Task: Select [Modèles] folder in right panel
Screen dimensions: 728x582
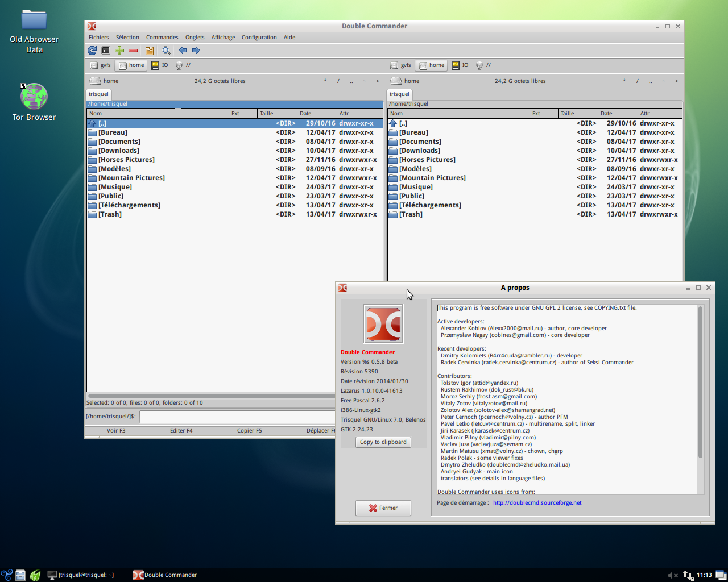Action: tap(535, 169)
